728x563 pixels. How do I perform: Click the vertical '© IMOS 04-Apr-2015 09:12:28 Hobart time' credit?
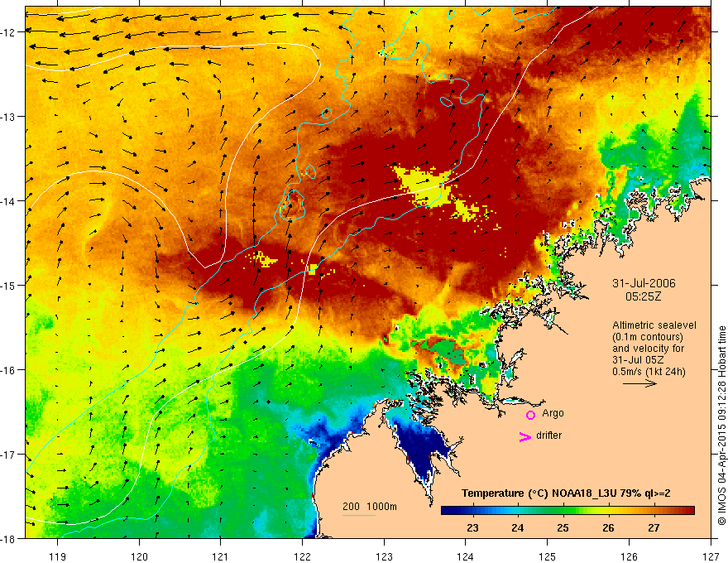[x=722, y=426]
